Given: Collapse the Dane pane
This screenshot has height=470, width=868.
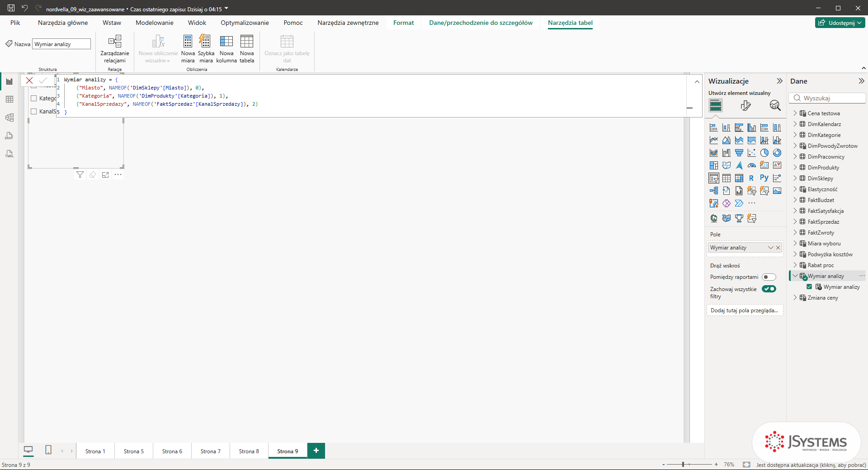Looking at the screenshot, I should point(861,81).
